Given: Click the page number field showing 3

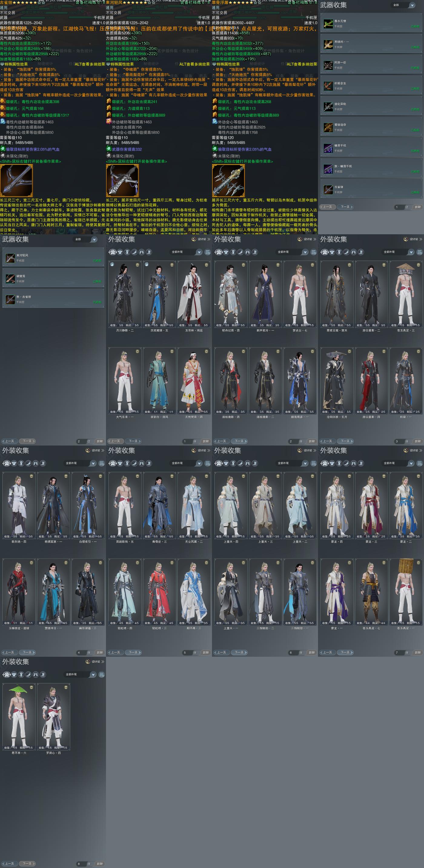Looking at the screenshot, I should [397, 441].
